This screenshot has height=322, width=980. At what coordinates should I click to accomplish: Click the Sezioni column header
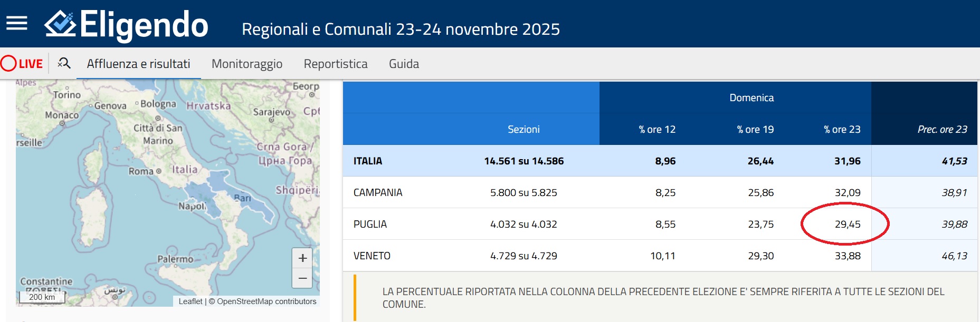(x=524, y=129)
